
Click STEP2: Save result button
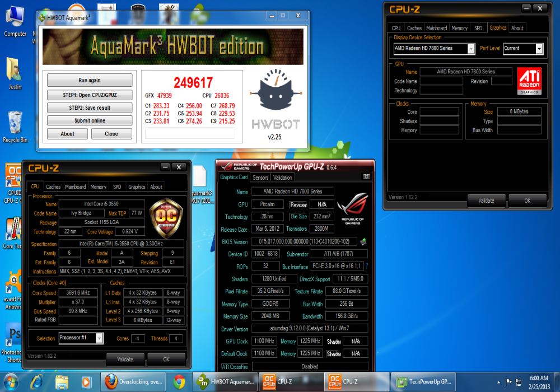point(90,108)
